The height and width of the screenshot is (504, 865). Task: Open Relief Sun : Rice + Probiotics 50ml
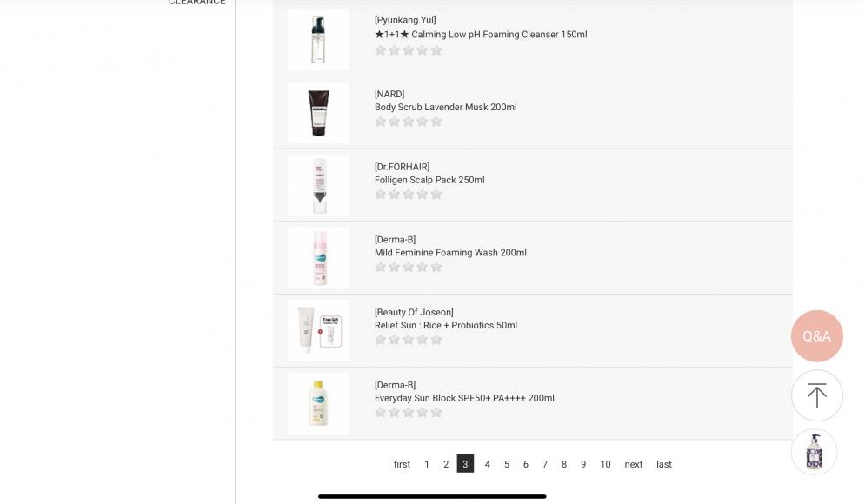[446, 325]
